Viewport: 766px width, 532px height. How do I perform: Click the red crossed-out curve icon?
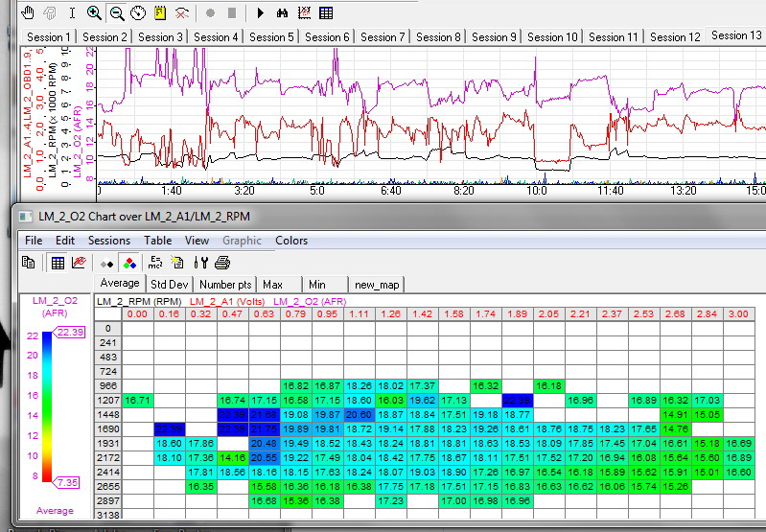(182, 13)
